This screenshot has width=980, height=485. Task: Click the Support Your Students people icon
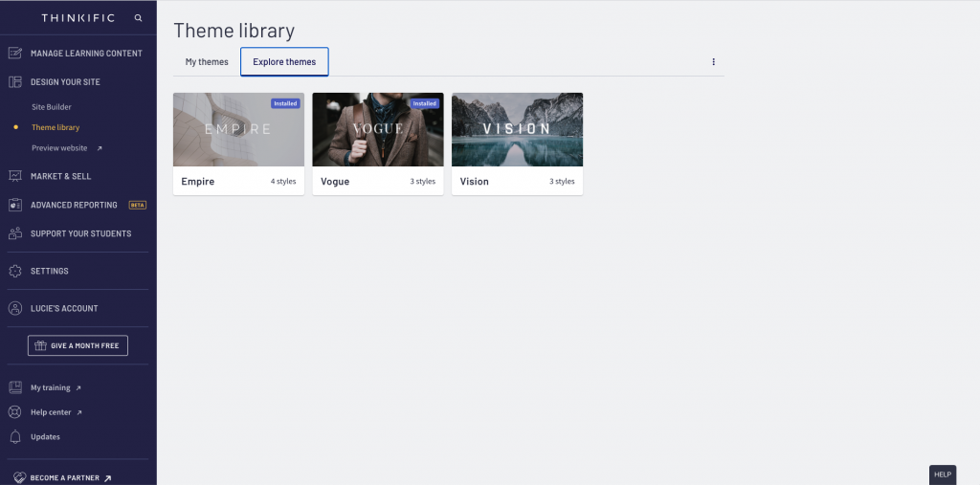click(x=15, y=233)
